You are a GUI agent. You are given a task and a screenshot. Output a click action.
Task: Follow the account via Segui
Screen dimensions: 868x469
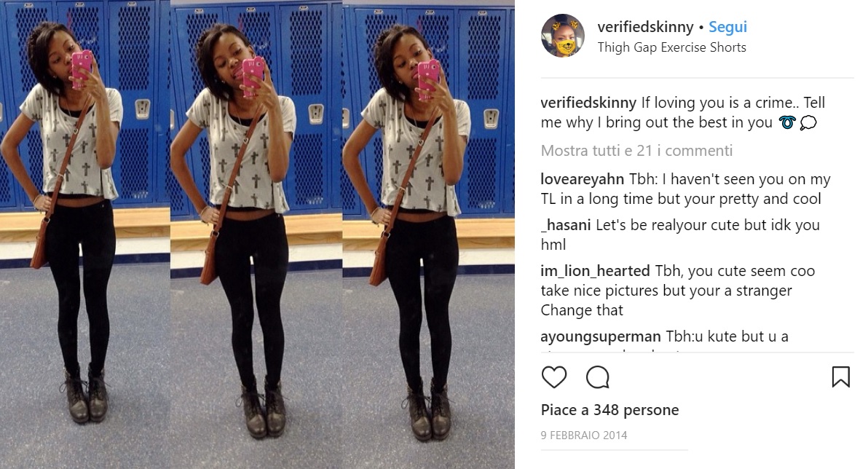pos(728,27)
